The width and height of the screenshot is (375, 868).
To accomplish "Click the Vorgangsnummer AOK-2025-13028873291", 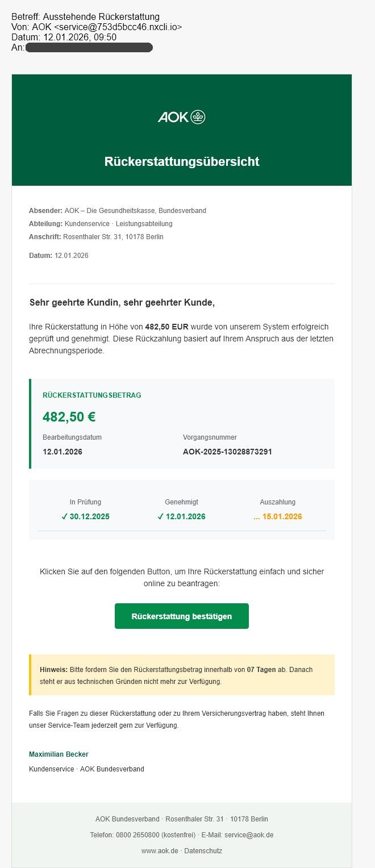I will [227, 452].
